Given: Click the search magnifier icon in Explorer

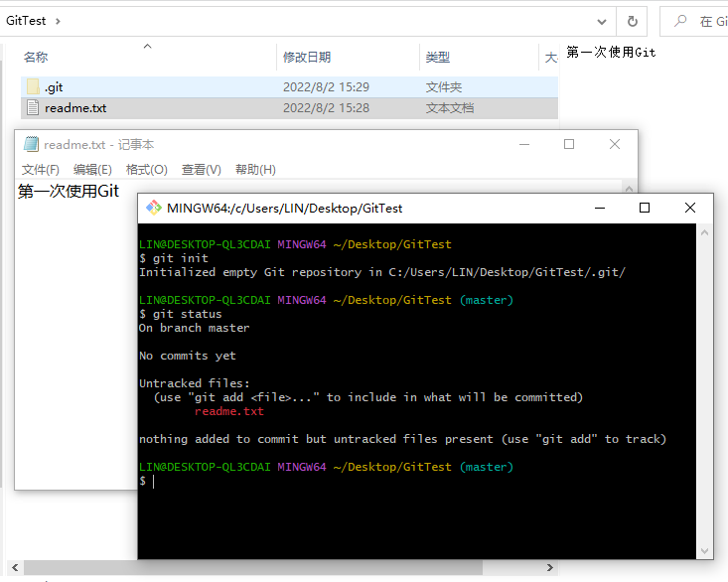Looking at the screenshot, I should point(680,21).
